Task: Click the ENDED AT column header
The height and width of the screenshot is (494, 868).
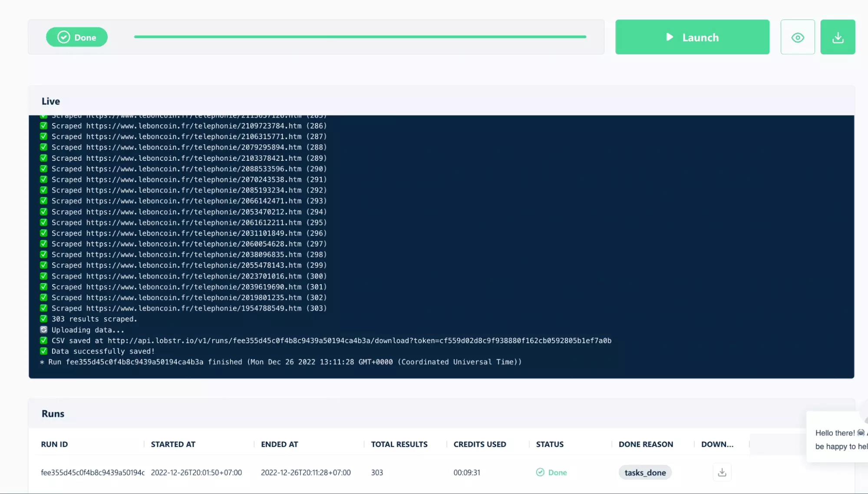Action: [x=279, y=444]
